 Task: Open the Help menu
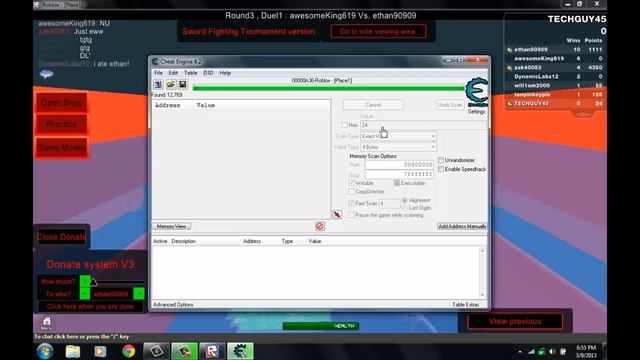225,73
